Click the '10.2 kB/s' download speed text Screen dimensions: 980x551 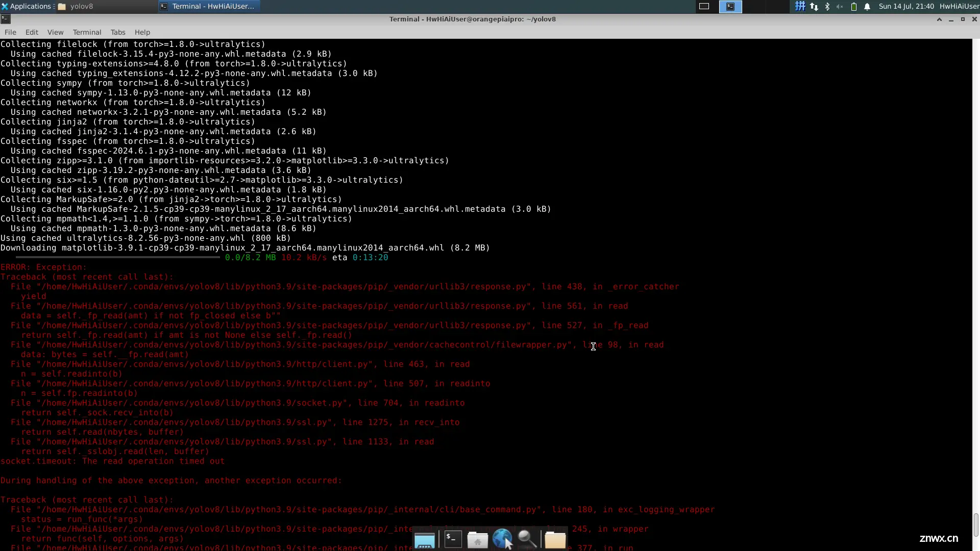[x=304, y=258]
